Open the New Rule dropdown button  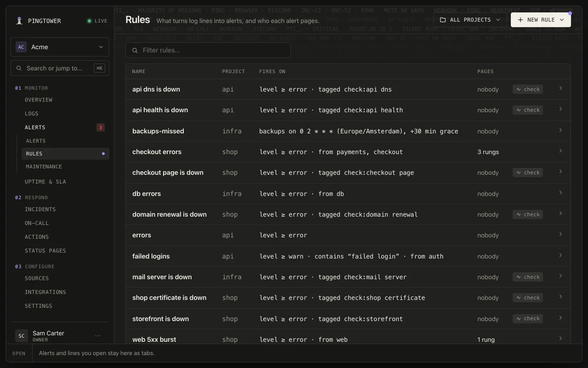click(x=541, y=20)
